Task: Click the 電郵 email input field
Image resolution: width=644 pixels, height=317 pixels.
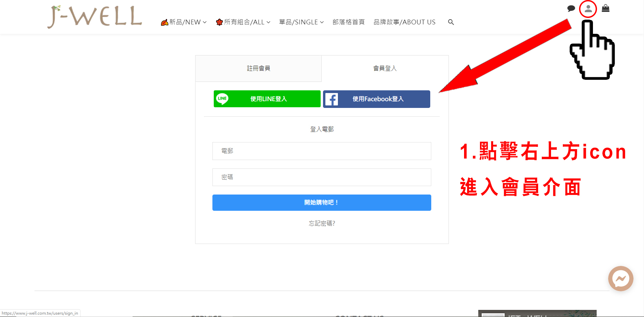Action: [x=321, y=151]
